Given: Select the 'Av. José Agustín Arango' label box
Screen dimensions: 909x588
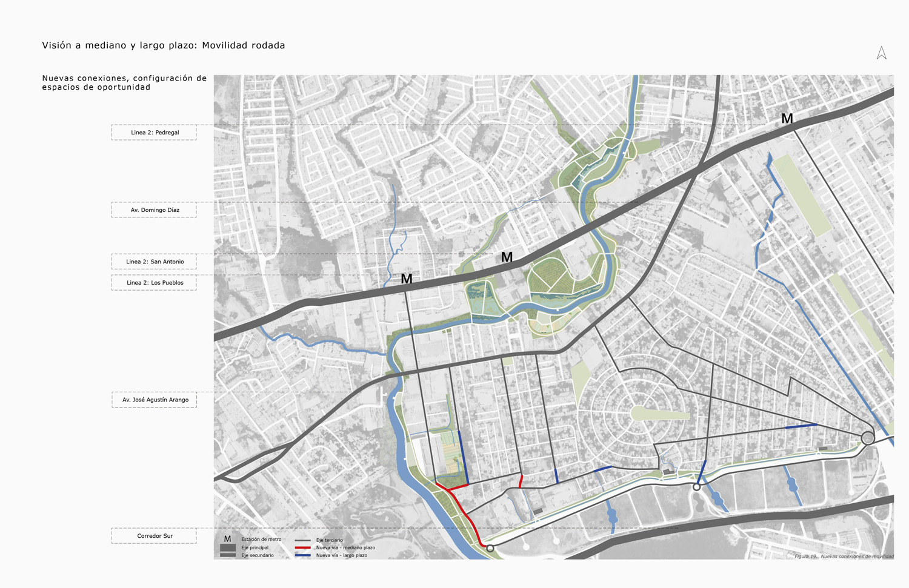Looking at the screenshot, I should coord(154,400).
